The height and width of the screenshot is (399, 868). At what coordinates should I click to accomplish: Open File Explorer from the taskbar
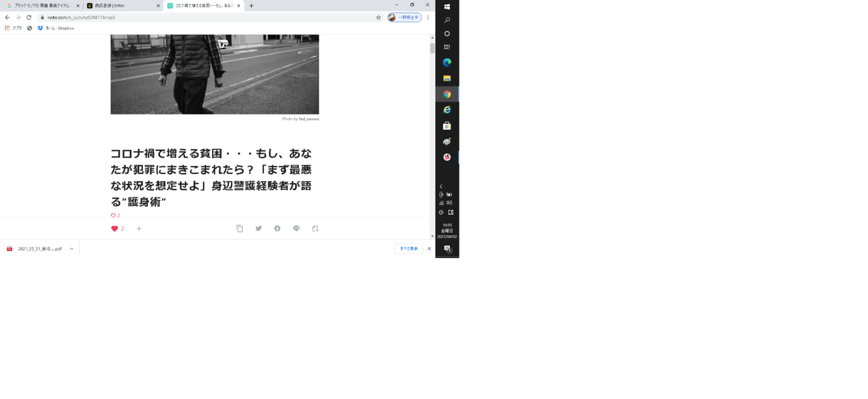[x=447, y=79]
